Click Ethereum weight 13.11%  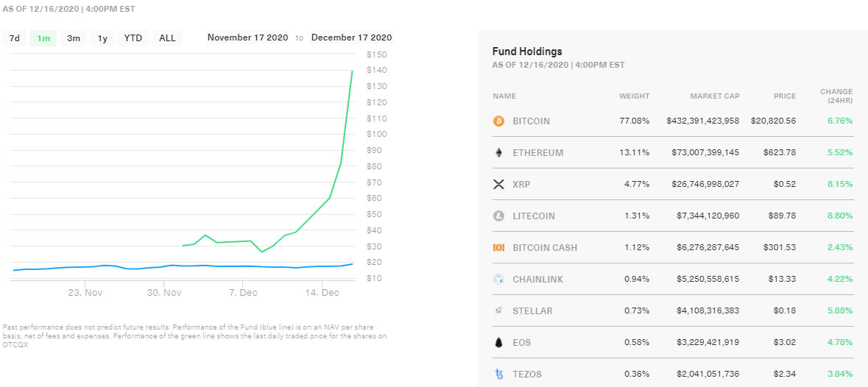(x=635, y=152)
